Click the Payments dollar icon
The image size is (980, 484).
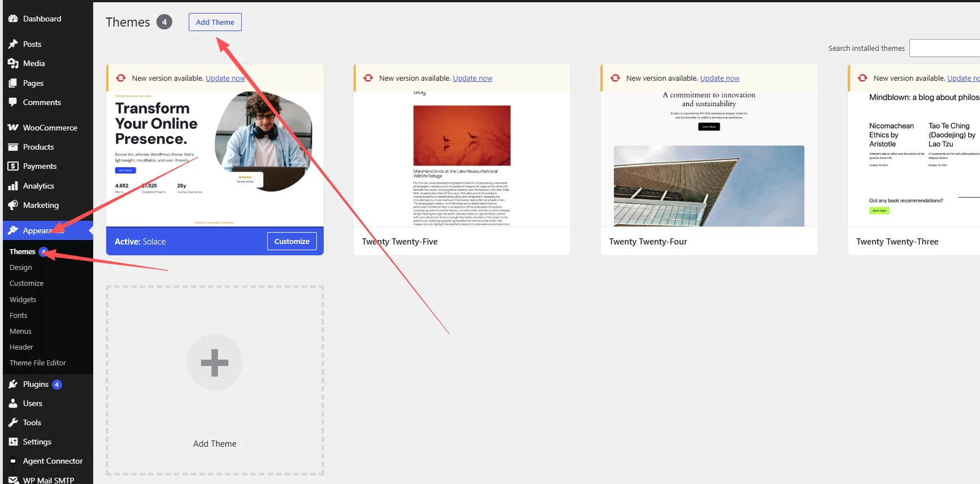[x=13, y=166]
